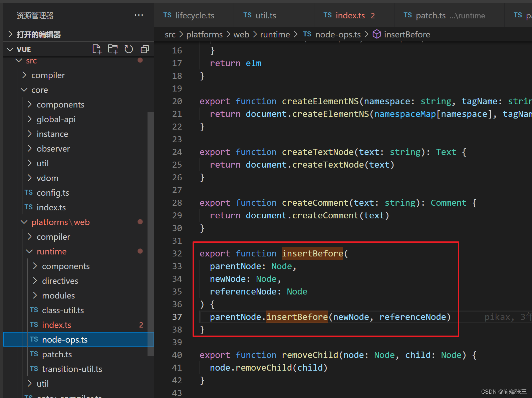Open config.ts in the file tree
This screenshot has width=532, height=398.
point(79,193)
